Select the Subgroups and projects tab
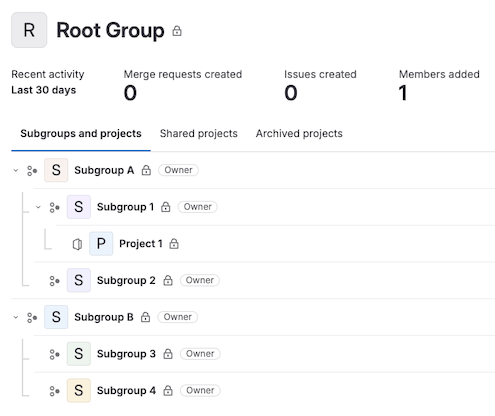The image size is (495, 416). point(81,133)
